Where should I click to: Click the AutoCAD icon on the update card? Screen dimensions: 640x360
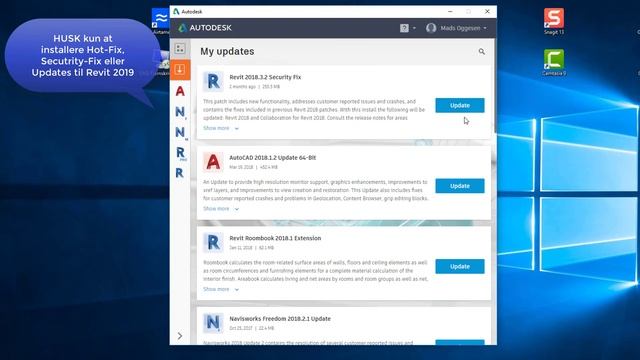(x=213, y=162)
